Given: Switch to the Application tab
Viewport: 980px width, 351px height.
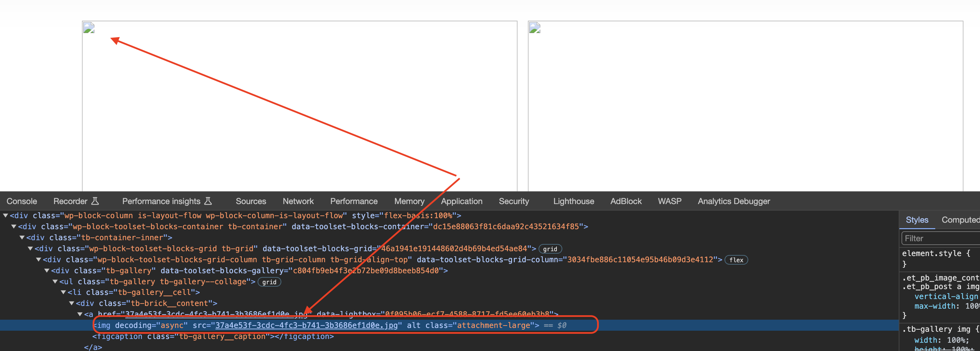Looking at the screenshot, I should coord(461,201).
